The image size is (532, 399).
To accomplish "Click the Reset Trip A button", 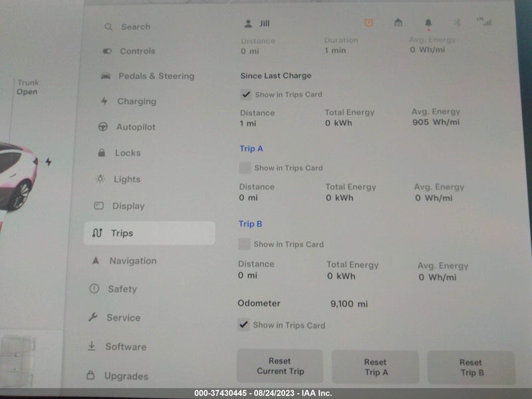I will (375, 367).
